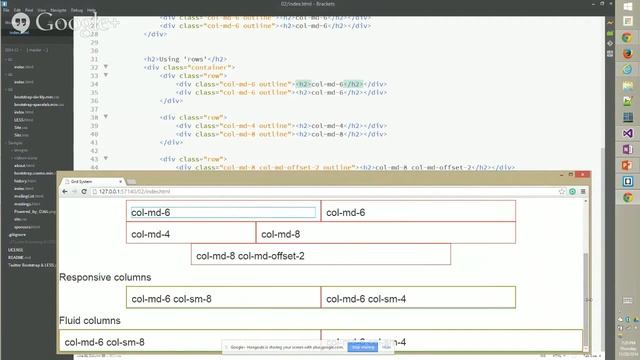Open bootstrap-spacelab.min.css in file tree
The width and height of the screenshot is (640, 360).
pos(39,104)
